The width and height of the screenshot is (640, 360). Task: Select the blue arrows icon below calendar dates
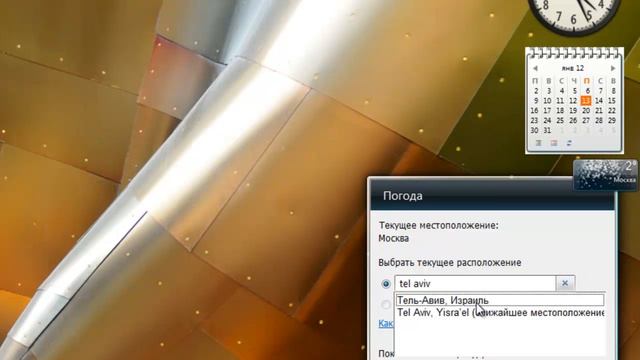(x=569, y=143)
